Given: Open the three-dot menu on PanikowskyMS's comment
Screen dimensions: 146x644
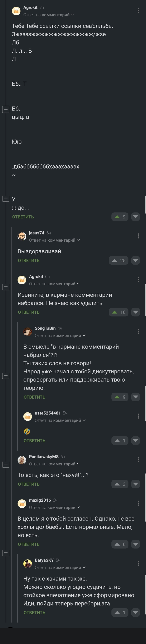Looking at the screenshot, I should click(x=138, y=459).
